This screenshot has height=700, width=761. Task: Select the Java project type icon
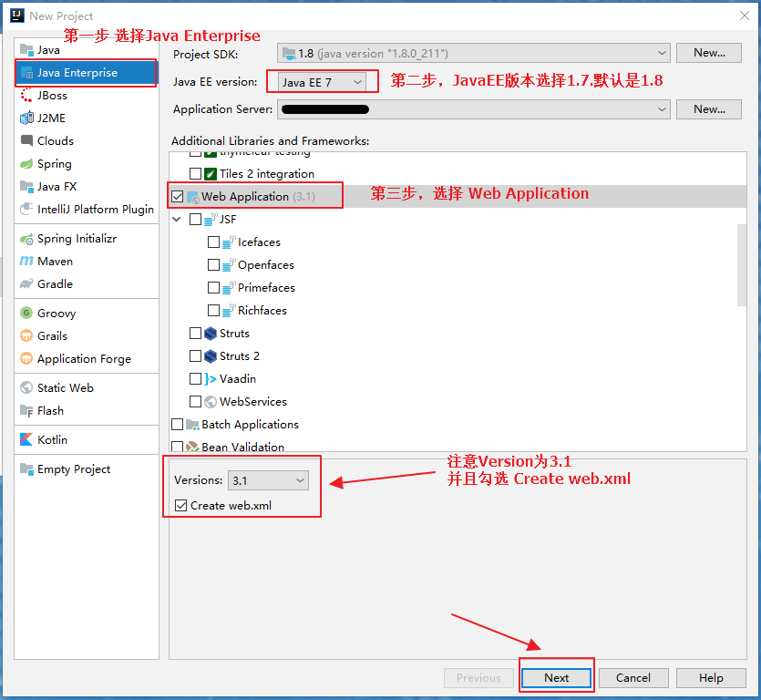[x=26, y=50]
